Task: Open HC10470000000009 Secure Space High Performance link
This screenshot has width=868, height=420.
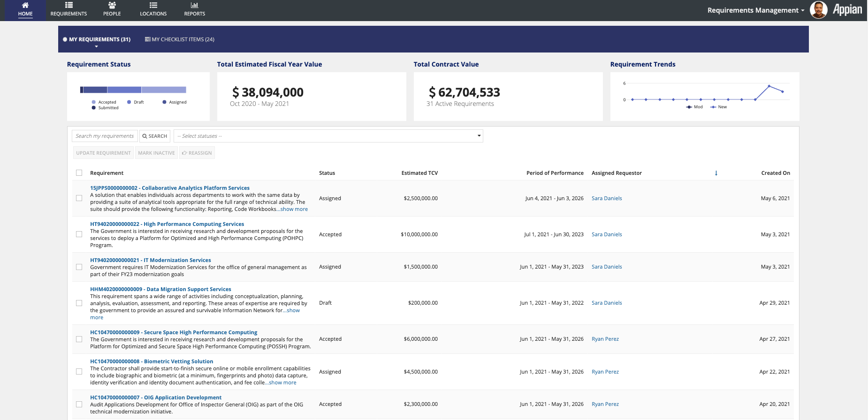Action: (x=174, y=332)
